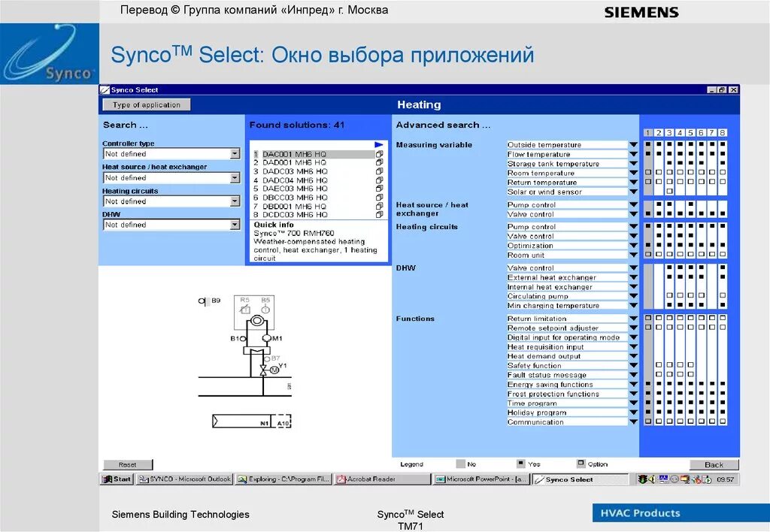The height and width of the screenshot is (532, 770).
Task: Toggle Return limitation option box in column 1
Action: click(x=648, y=318)
